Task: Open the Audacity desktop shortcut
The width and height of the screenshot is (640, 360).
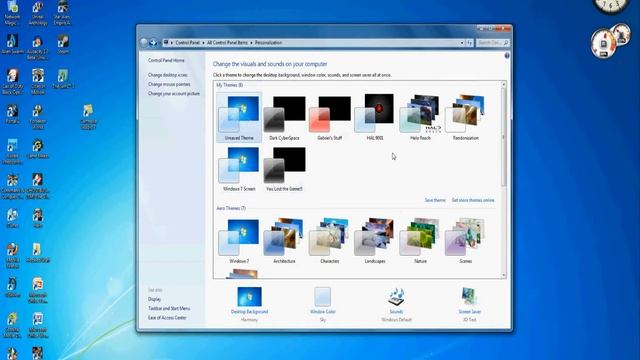Action: click(37, 47)
